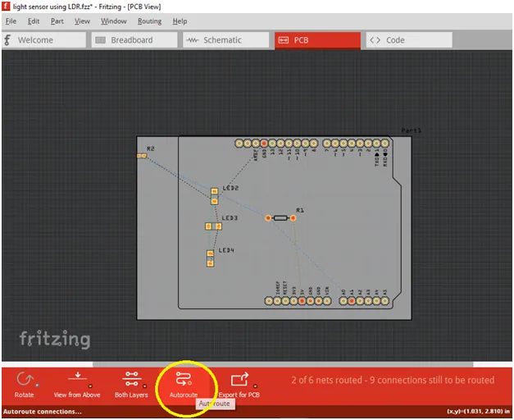Image resolution: width=514 pixels, height=420 pixels.
Task: Expand the View from Above dropdown dot
Action: point(90,386)
